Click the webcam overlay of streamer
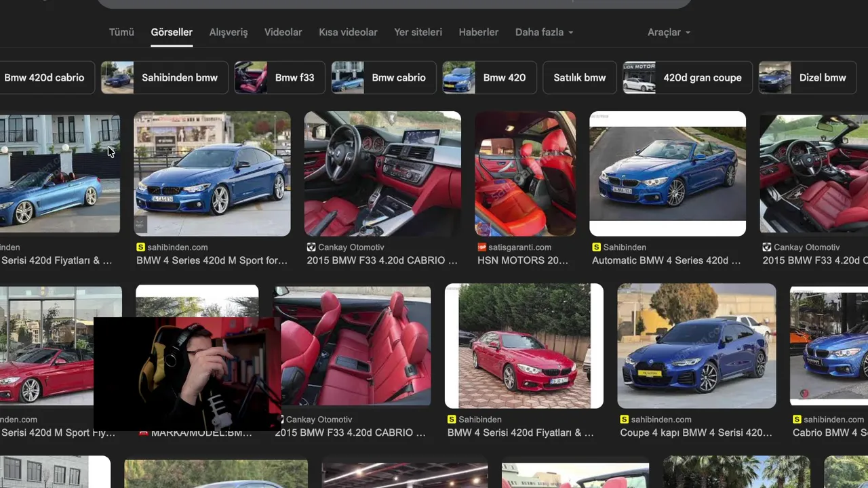The image size is (868, 488). pyautogui.click(x=187, y=373)
